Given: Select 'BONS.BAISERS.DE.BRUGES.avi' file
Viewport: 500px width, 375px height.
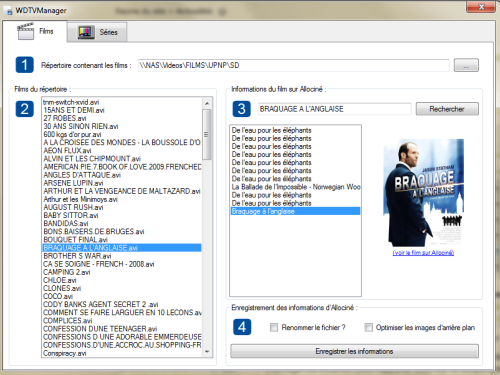Looking at the screenshot, I should click(122, 232).
